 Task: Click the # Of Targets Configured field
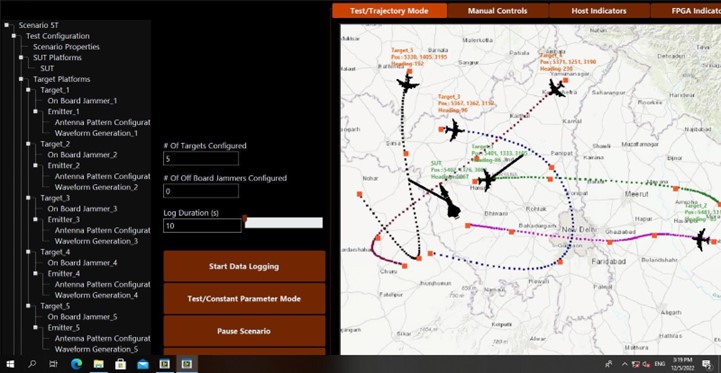(201, 159)
